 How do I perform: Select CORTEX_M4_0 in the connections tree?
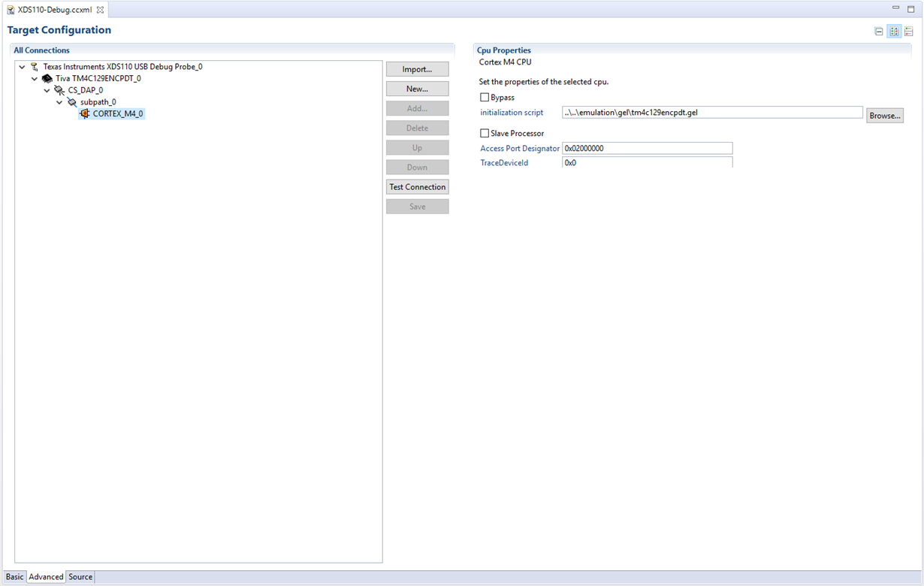(x=118, y=114)
